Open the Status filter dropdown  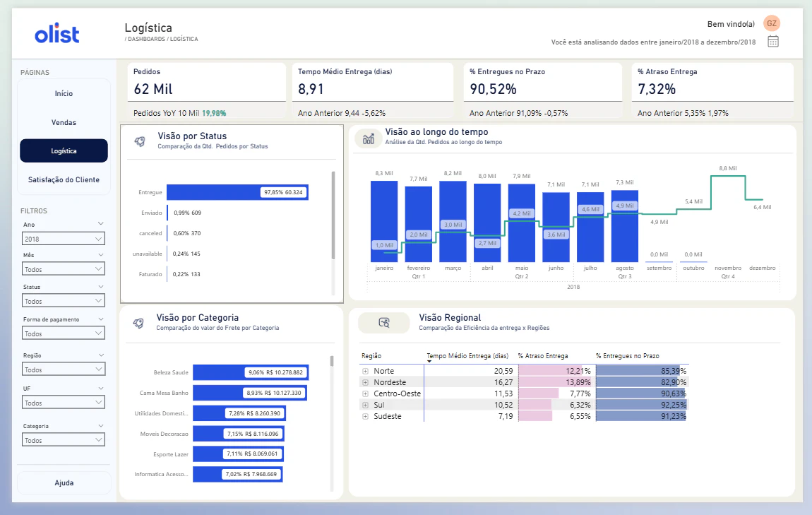[63, 301]
